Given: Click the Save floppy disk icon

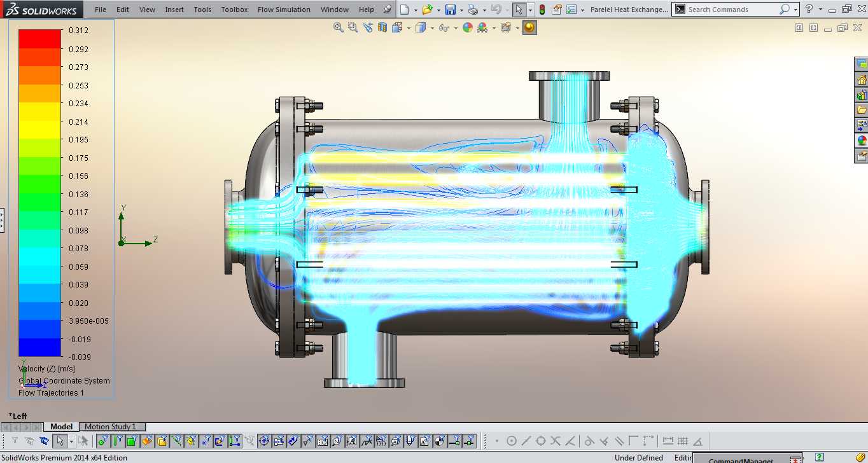Looking at the screenshot, I should click(x=451, y=10).
